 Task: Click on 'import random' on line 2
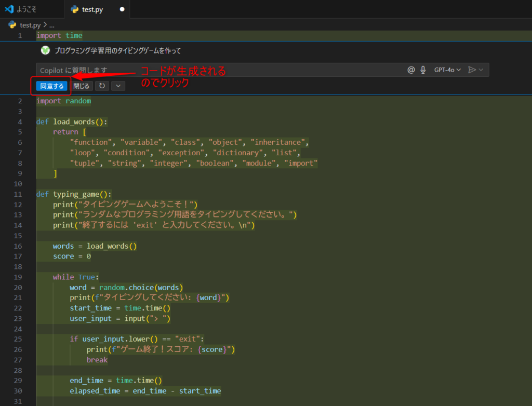coord(64,101)
